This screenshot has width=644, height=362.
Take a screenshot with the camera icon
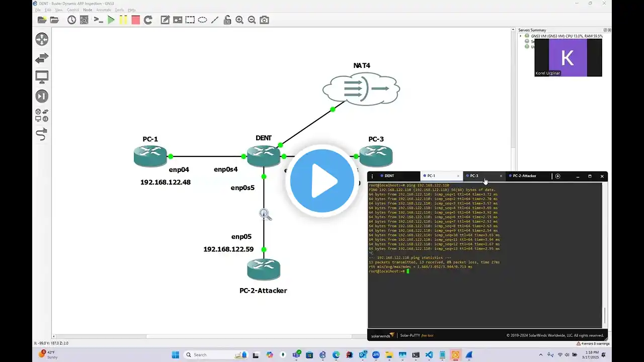pos(264,20)
